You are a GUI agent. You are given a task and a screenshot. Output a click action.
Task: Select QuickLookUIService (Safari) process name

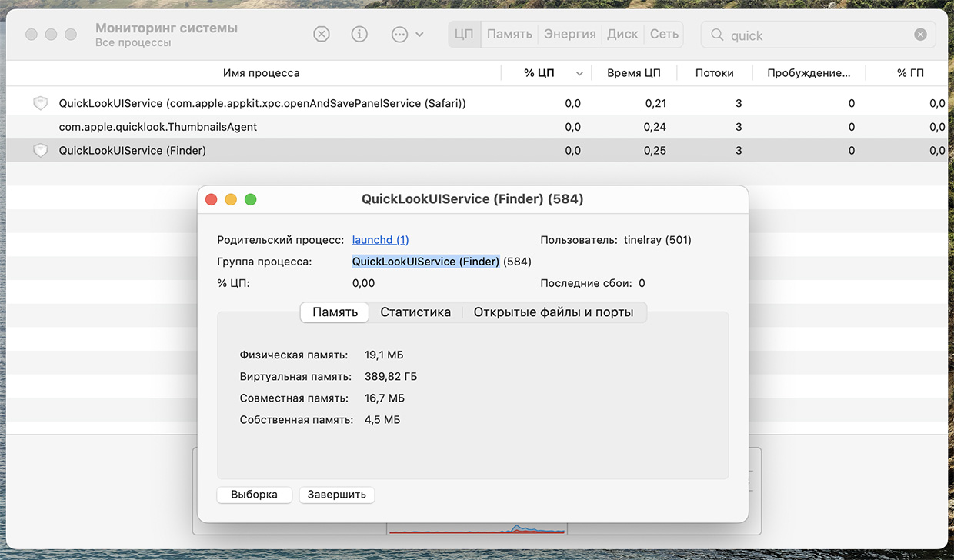[262, 103]
